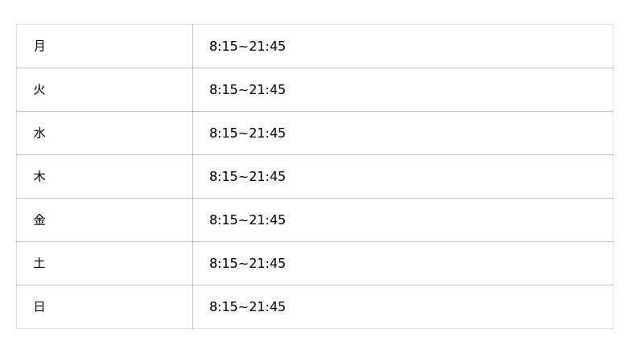The height and width of the screenshot is (353, 644).
Task: Select the 21:45 closing time in 土 row
Action: coord(267,264)
